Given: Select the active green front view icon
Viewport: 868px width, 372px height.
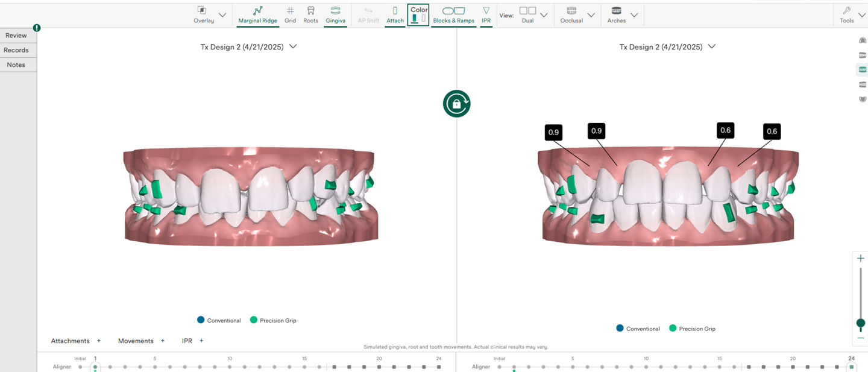Looking at the screenshot, I should coord(863,69).
